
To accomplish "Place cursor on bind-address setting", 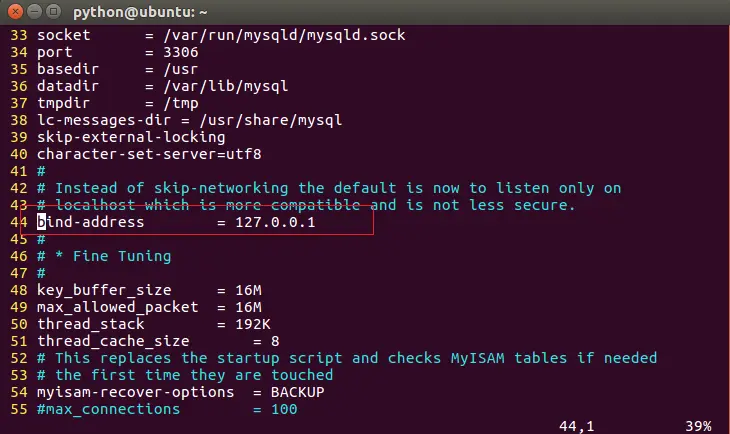I will click(x=91, y=222).
